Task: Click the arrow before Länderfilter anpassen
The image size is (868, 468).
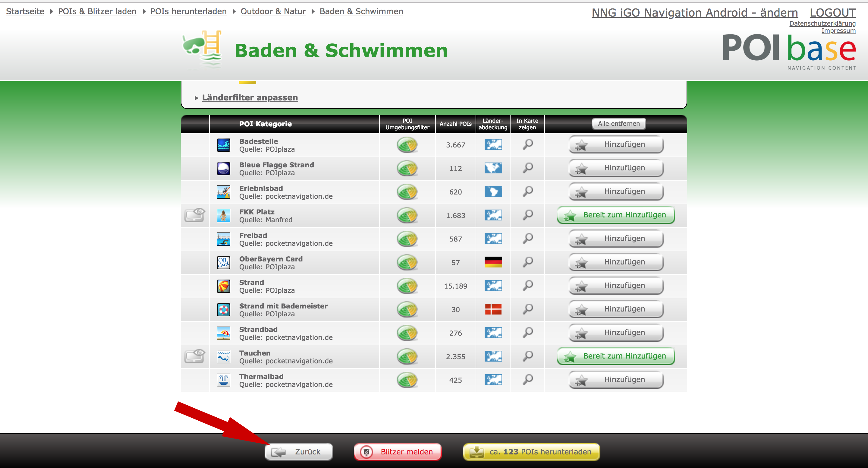Action: point(196,98)
